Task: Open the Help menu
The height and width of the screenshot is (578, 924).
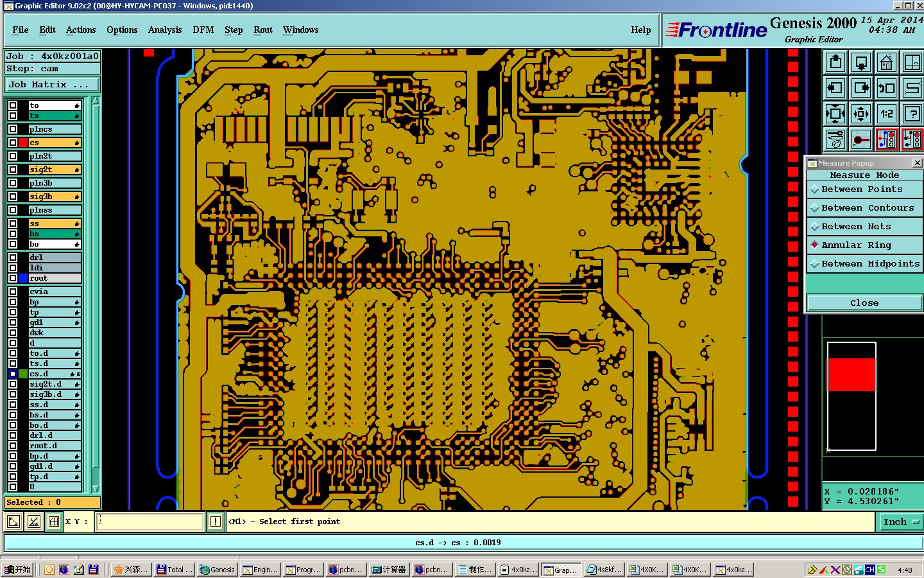Action: click(x=641, y=30)
